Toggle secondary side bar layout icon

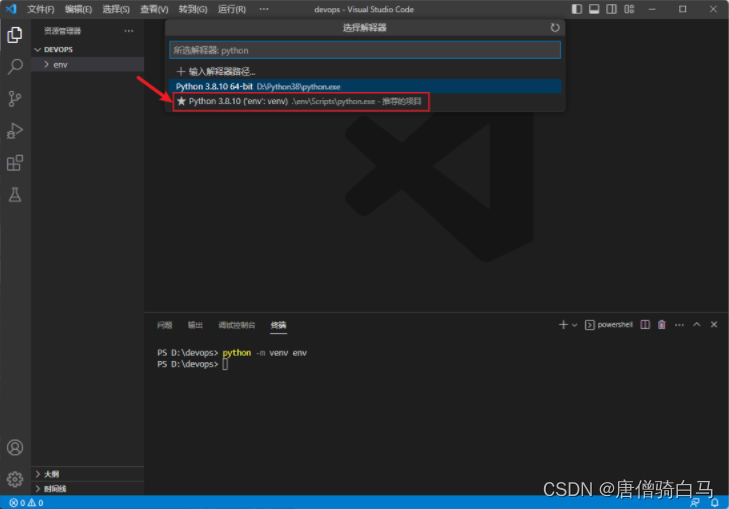(x=611, y=9)
